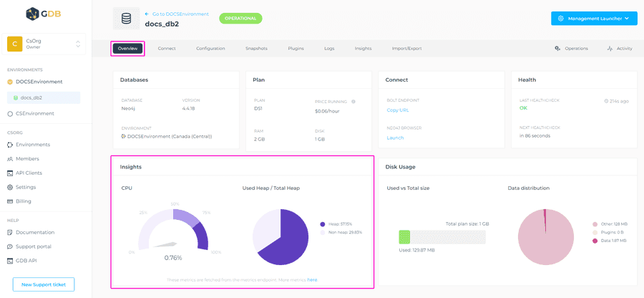Click the Billing card icon
Image resolution: width=644 pixels, height=298 pixels.
coord(10,201)
